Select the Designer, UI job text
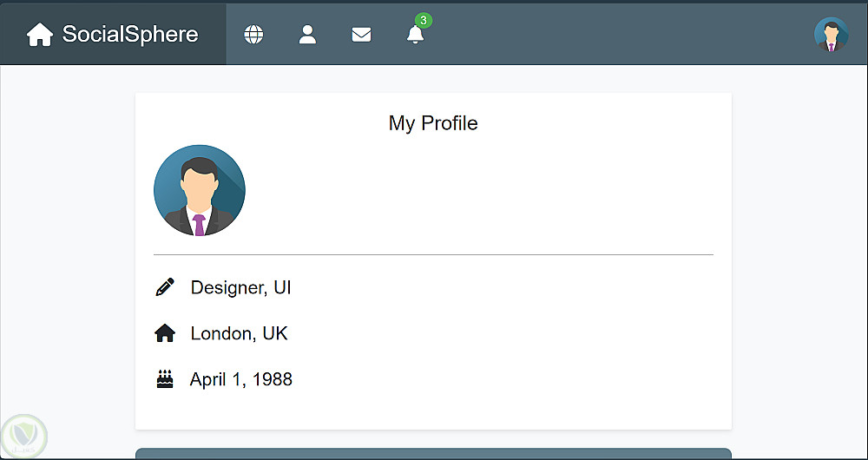 240,287
